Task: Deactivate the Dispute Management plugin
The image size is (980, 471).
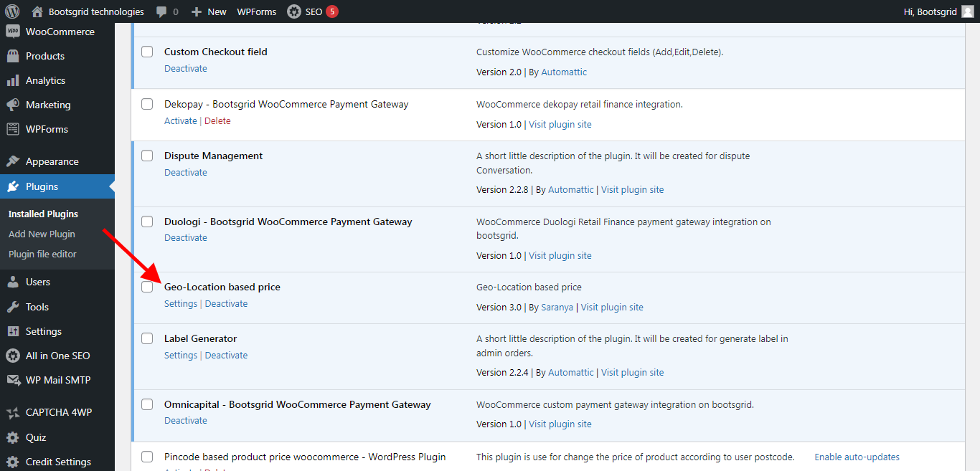Action: 186,173
